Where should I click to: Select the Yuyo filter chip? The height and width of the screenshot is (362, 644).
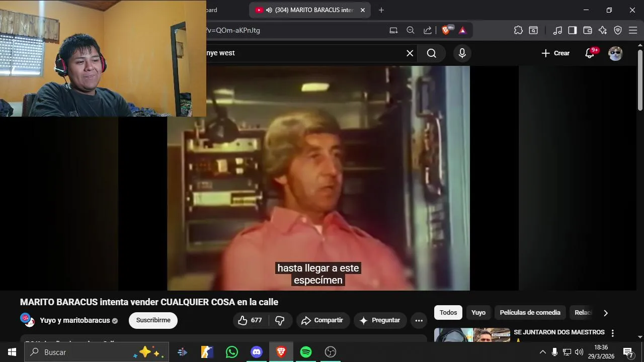478,313
